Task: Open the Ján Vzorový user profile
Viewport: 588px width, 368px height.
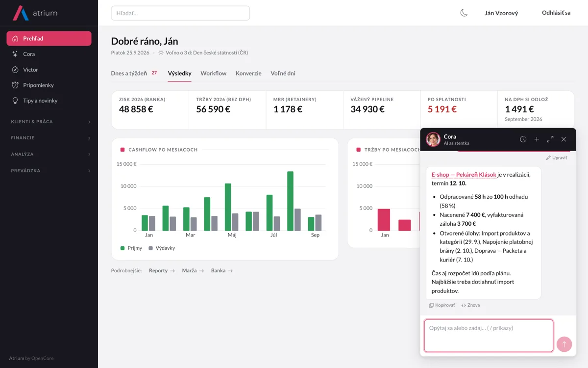Action: (501, 13)
